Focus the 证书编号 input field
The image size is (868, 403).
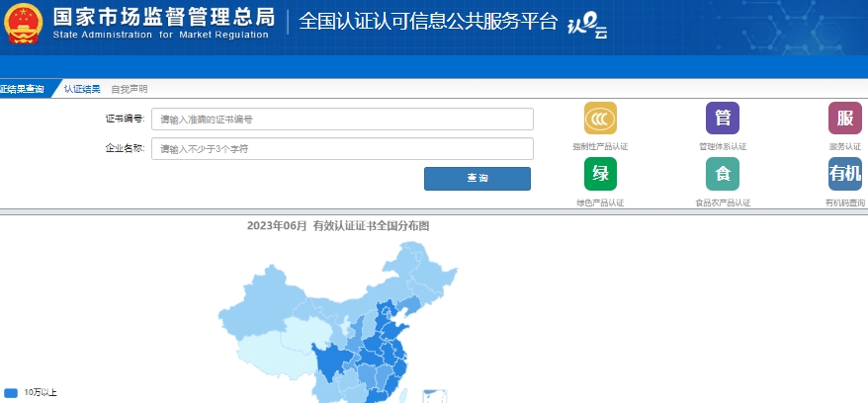pyautogui.click(x=342, y=120)
